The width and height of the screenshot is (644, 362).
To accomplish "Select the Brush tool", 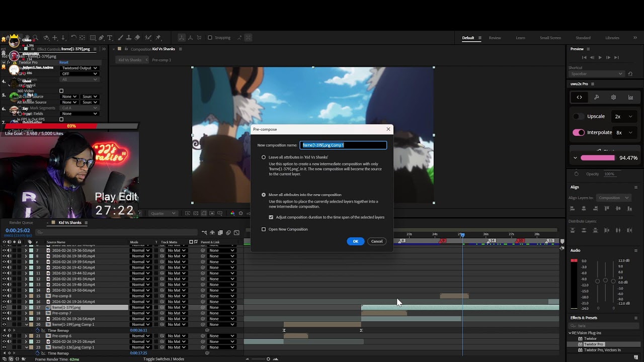I will pyautogui.click(x=120, y=38).
